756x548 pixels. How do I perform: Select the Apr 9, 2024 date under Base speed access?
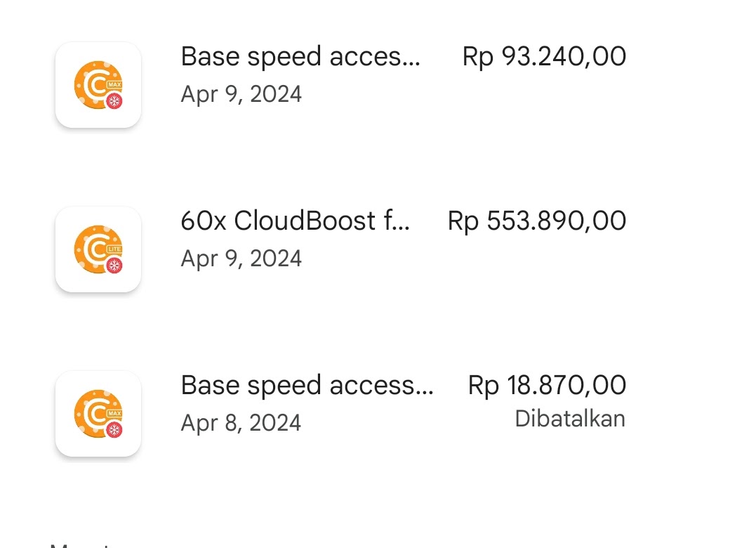pyautogui.click(x=241, y=93)
